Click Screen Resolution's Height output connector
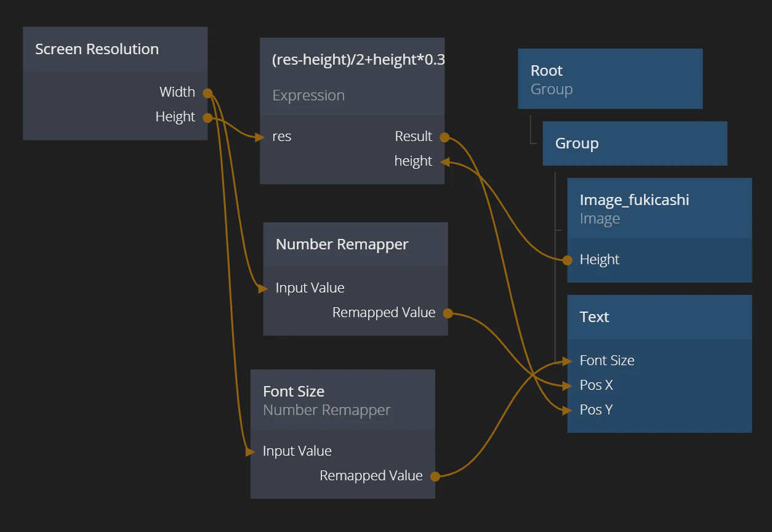The width and height of the screenshot is (772, 532). coord(207,118)
